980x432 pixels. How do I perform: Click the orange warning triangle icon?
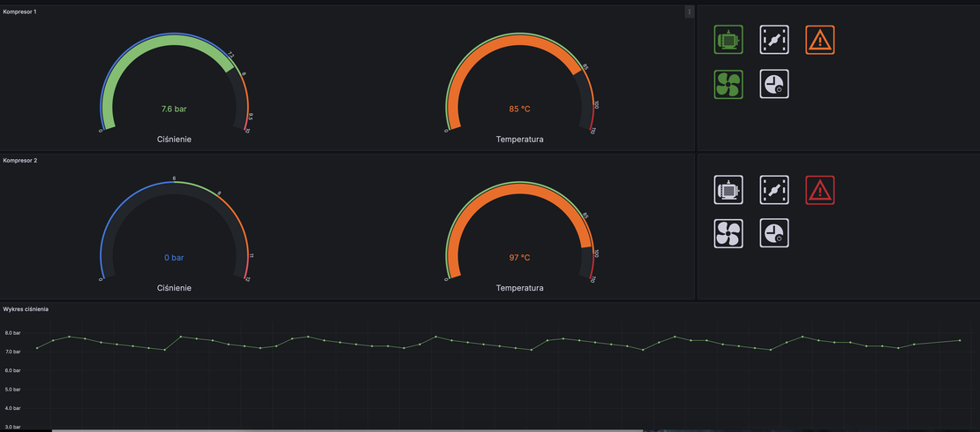[x=820, y=40]
